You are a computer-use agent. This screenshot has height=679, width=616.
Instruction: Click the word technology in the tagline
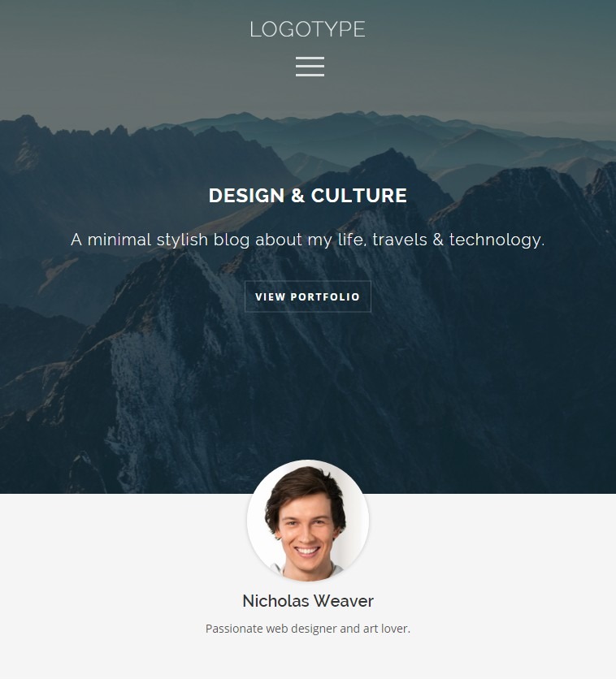click(x=497, y=240)
